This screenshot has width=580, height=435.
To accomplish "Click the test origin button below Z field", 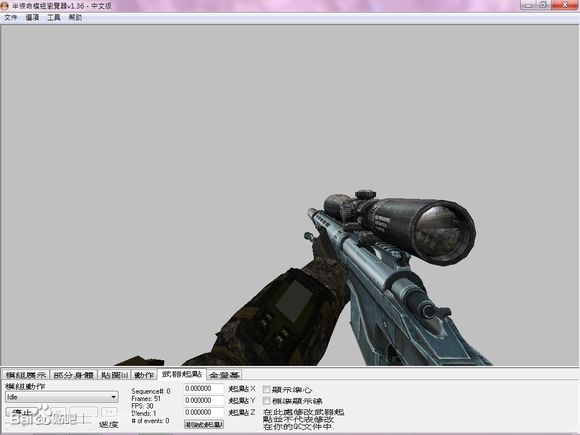I will (x=204, y=424).
